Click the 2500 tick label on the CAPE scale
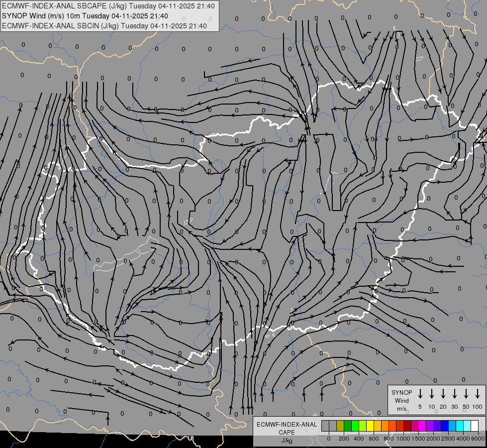The height and width of the screenshot is (448, 487). click(448, 439)
